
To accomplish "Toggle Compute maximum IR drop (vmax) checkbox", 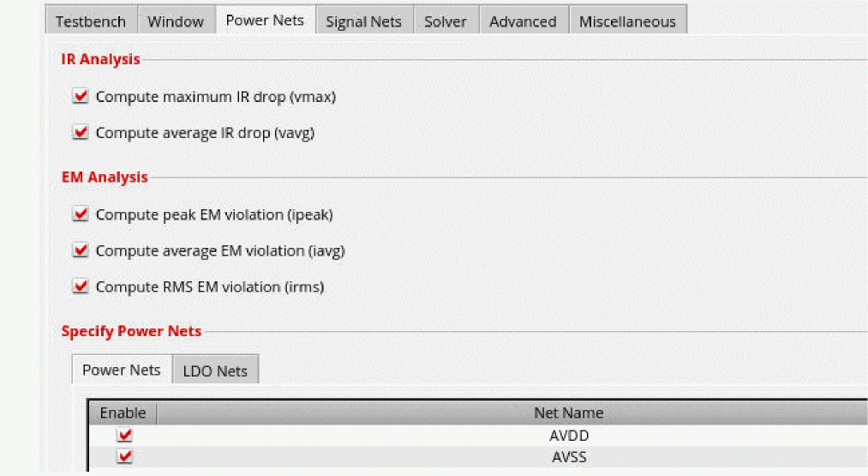I will [81, 97].
